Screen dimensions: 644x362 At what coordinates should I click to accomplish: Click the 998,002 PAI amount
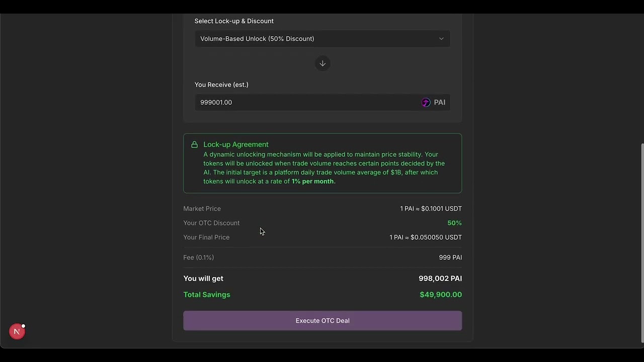tap(440, 279)
